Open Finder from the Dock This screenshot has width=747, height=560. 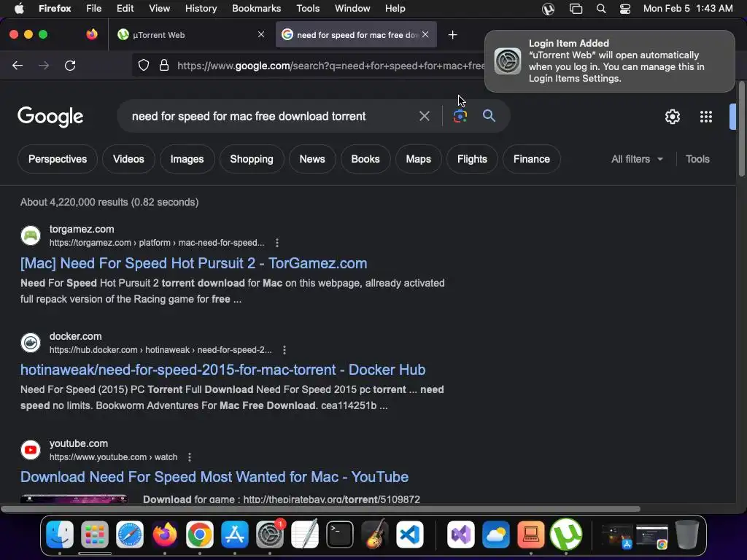(x=60, y=534)
